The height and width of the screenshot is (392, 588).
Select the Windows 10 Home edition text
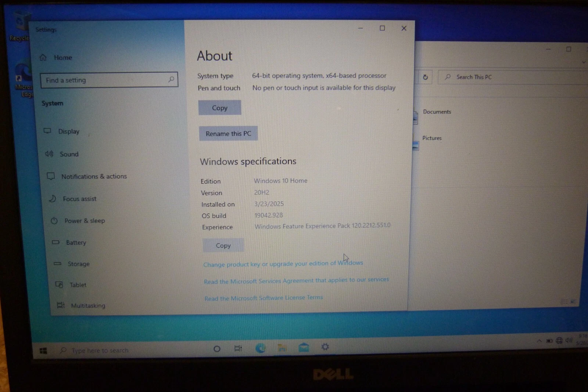[280, 181]
